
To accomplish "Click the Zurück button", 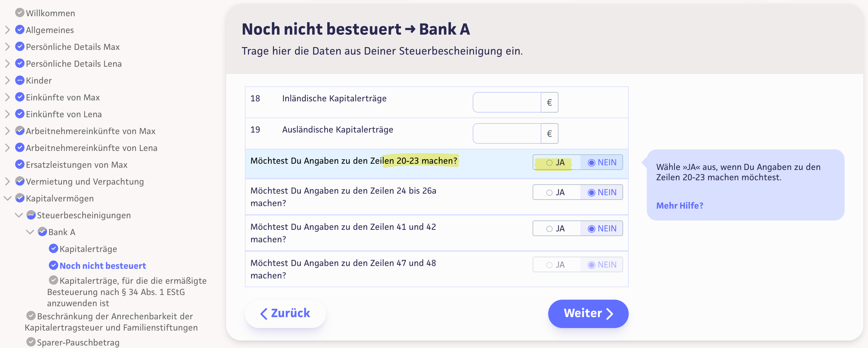I will click(285, 313).
